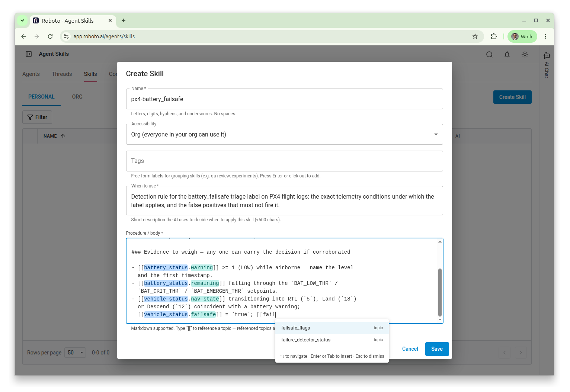Go forward with the browser forward arrow

click(37, 36)
